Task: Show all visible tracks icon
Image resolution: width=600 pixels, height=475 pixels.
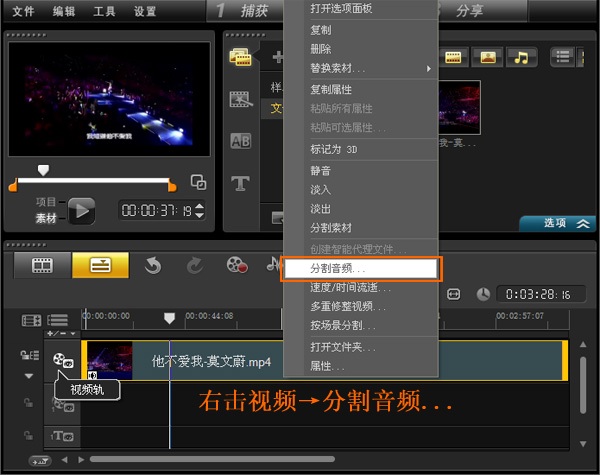Action: click(x=31, y=320)
